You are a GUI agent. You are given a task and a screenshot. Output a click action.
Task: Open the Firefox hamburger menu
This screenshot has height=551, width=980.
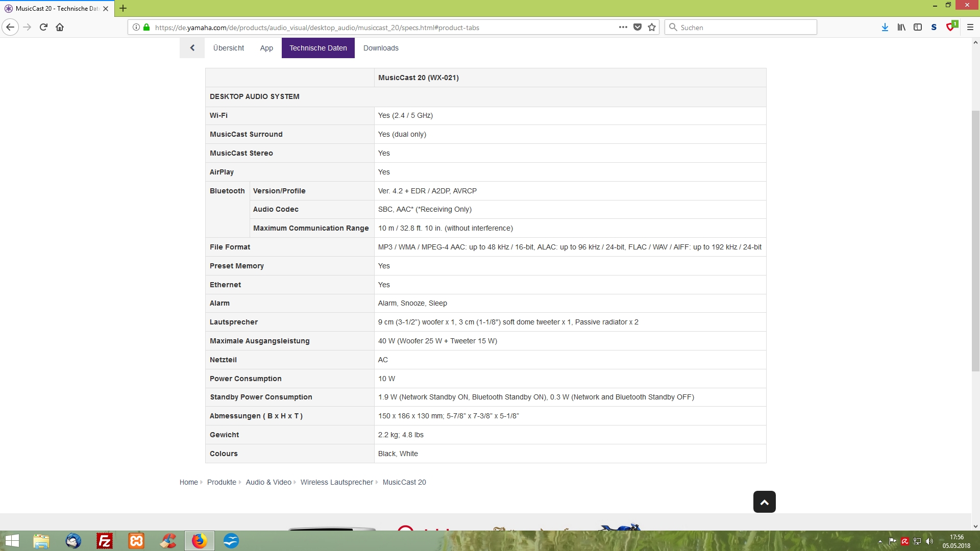coord(970,27)
